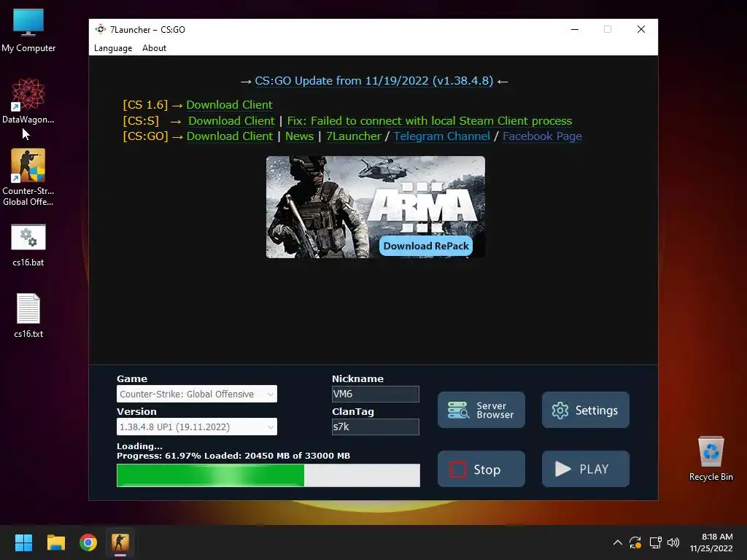Launch Google Chrome from taskbar
Viewport: 747px width, 560px height.
tap(88, 542)
